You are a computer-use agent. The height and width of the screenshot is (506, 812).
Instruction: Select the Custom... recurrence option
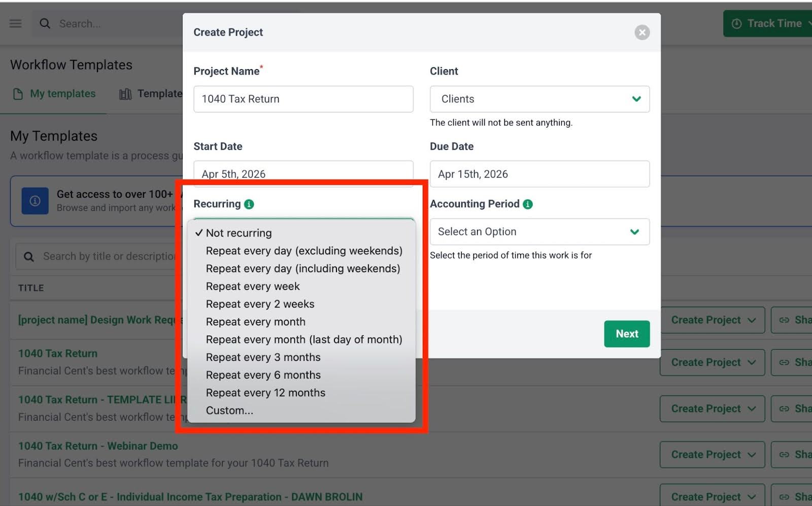(x=229, y=411)
